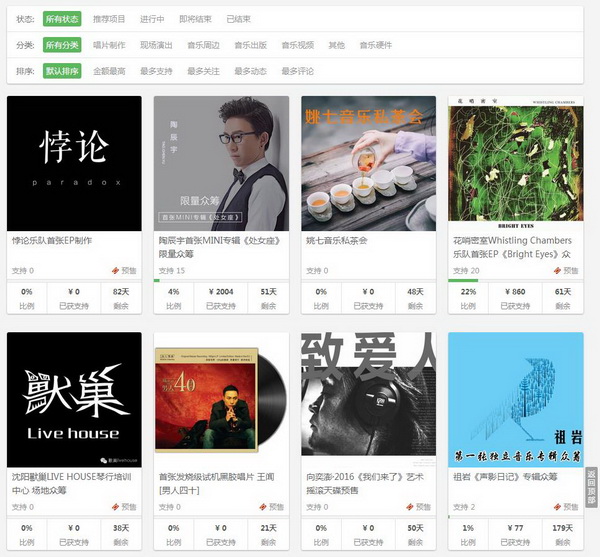This screenshot has height=557, width=600.
Task: Open 姚七音乐私茶会 tea image
Action: click(x=368, y=163)
